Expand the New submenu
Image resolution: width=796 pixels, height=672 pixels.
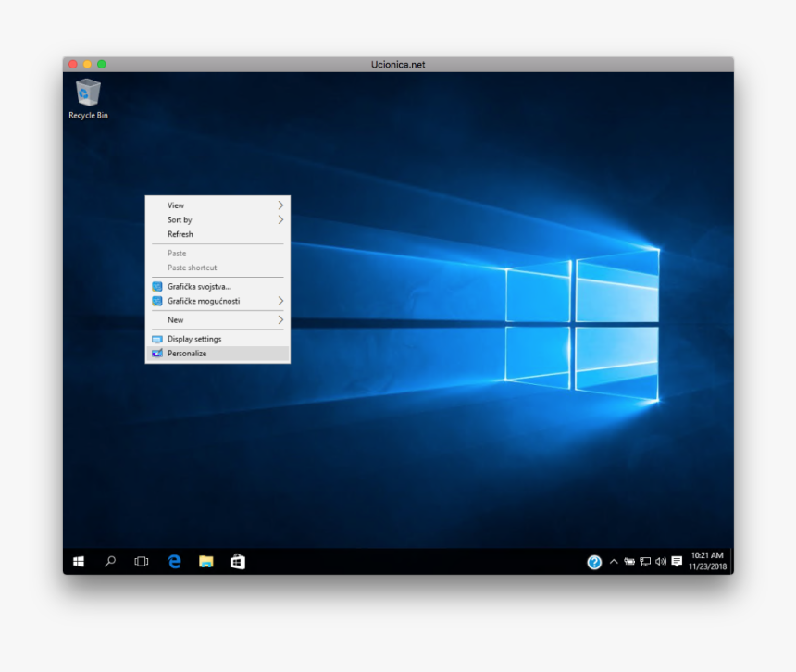[x=218, y=319]
